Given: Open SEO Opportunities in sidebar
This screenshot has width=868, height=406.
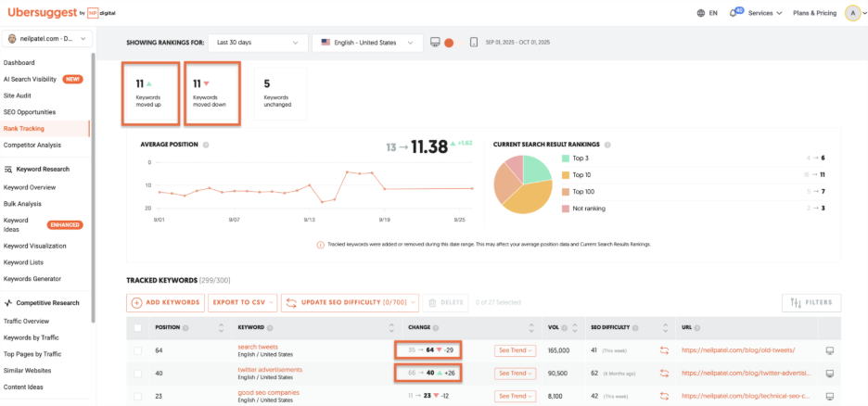Looking at the screenshot, I should pyautogui.click(x=30, y=112).
